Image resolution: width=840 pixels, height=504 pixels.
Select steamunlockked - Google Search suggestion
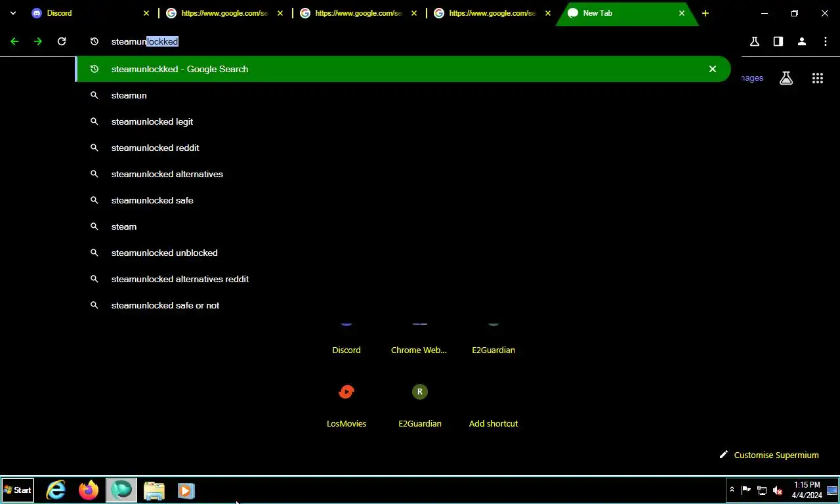tap(403, 69)
